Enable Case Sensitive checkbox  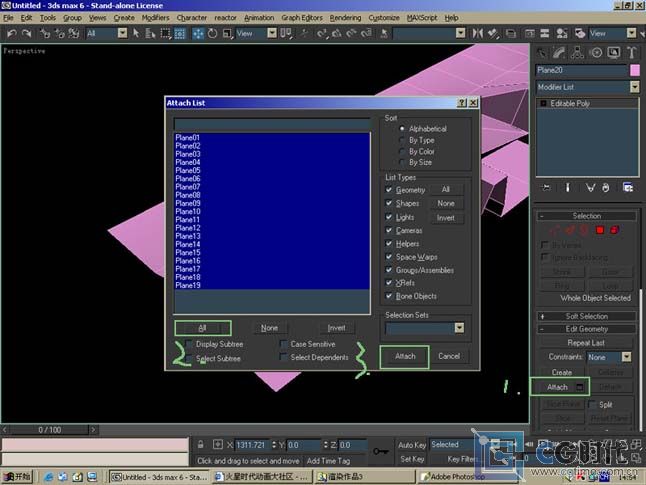(283, 344)
